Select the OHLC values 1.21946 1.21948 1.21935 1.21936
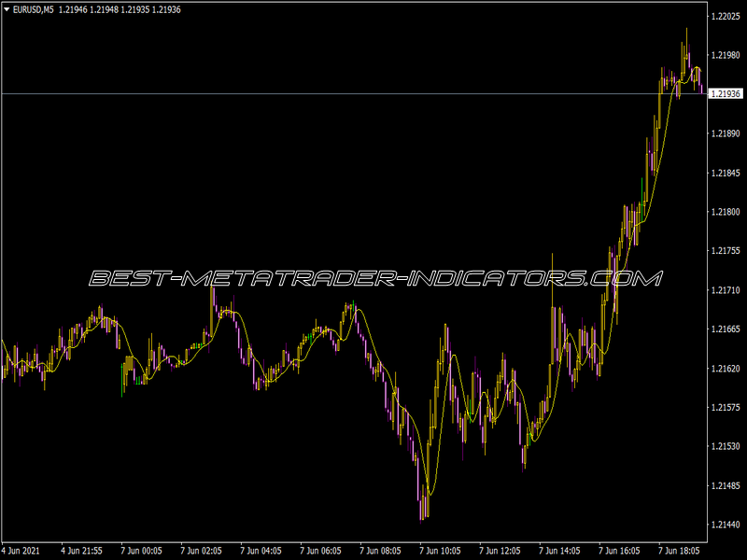 click(x=120, y=9)
